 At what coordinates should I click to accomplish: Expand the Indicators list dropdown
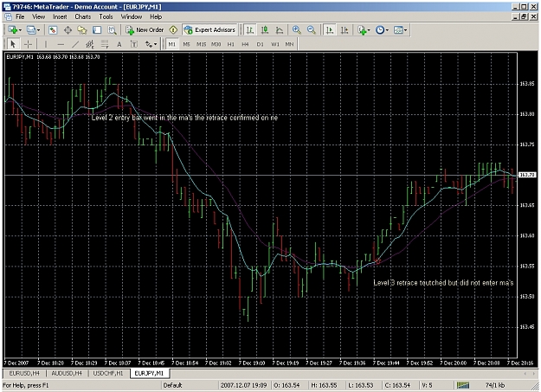[x=369, y=30]
